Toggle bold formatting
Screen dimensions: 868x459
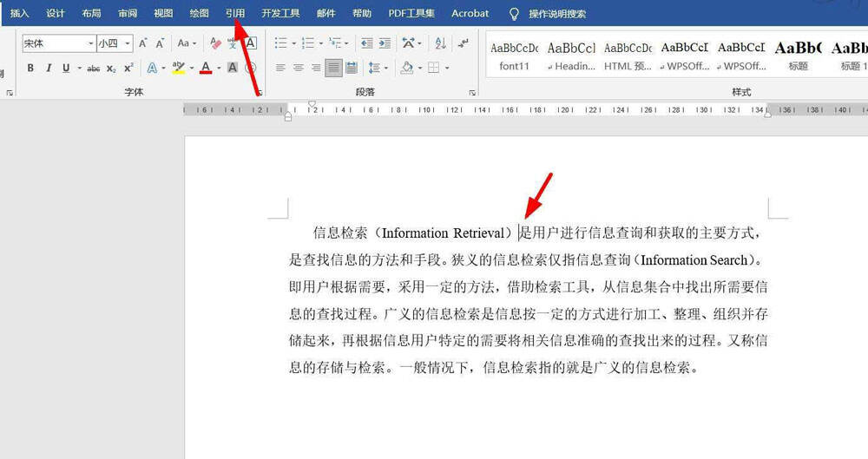click(30, 68)
